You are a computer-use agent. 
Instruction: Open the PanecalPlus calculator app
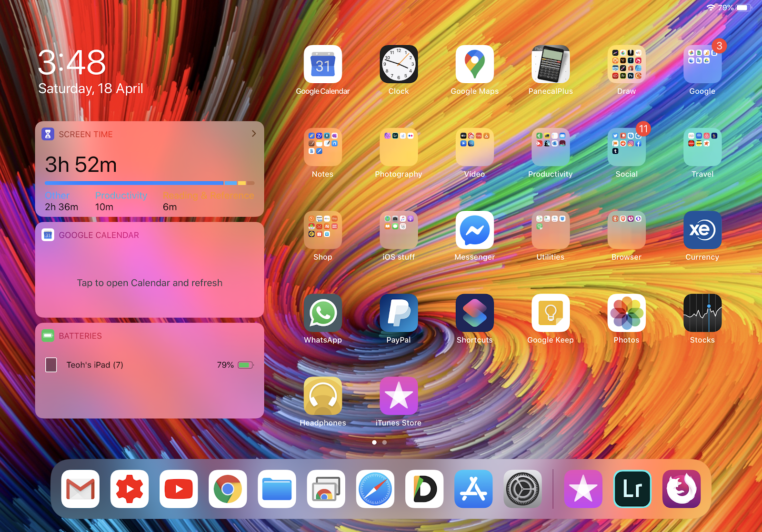click(x=551, y=64)
